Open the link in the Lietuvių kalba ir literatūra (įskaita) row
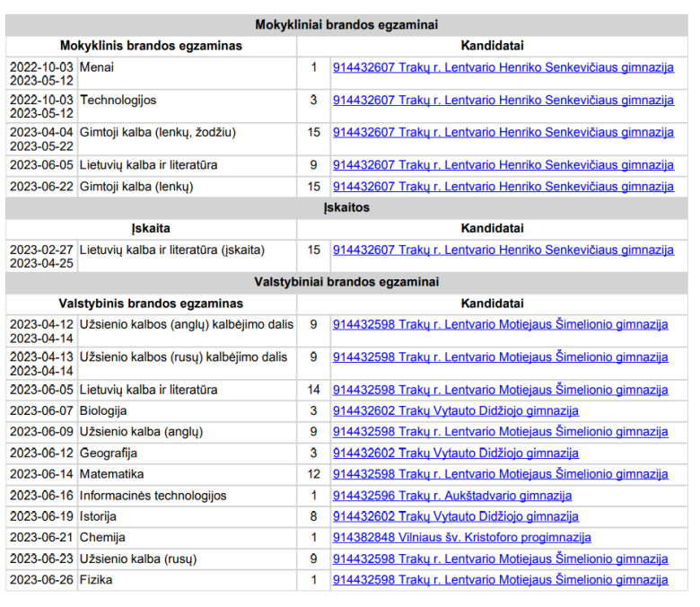The width and height of the screenshot is (700, 607). click(503, 250)
